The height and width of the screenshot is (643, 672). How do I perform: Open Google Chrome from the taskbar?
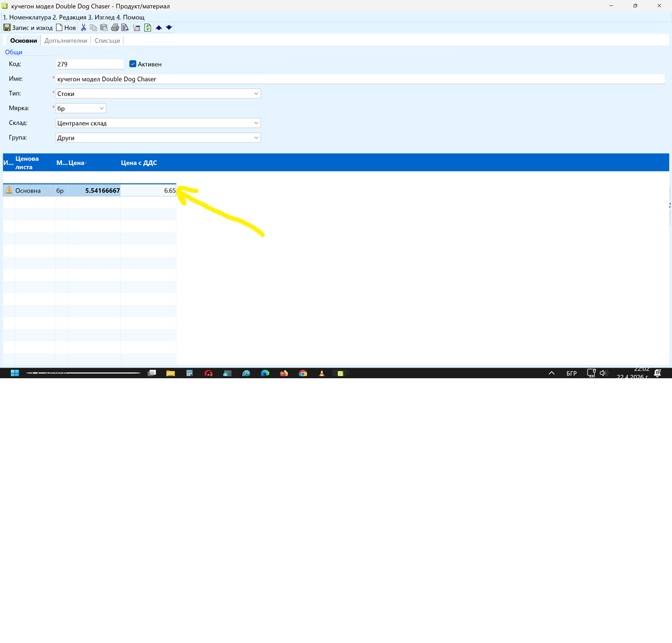(x=303, y=373)
